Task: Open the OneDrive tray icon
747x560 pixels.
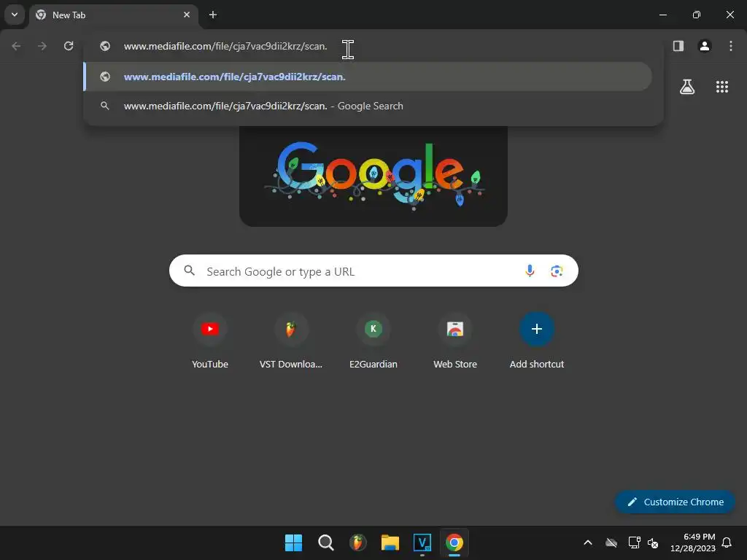Action: (x=611, y=542)
